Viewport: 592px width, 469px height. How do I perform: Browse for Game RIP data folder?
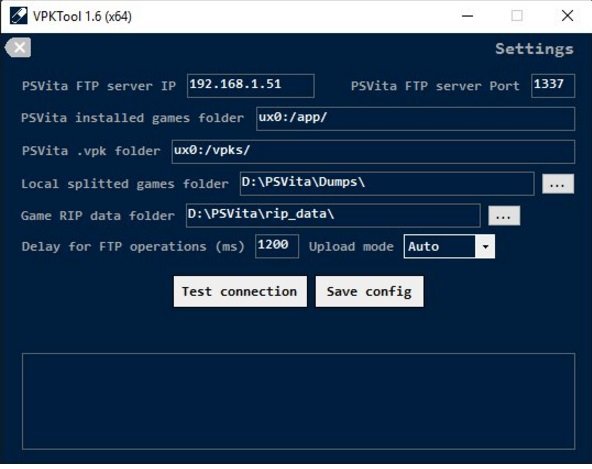(x=504, y=216)
